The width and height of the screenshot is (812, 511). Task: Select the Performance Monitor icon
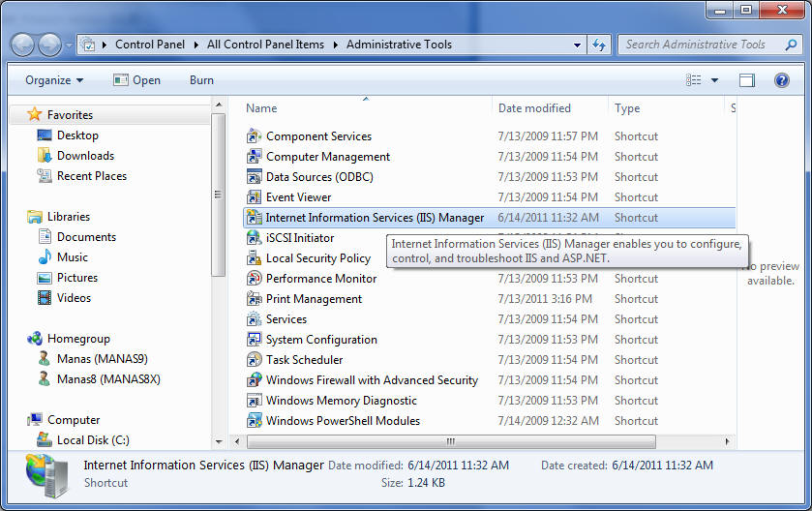click(x=254, y=279)
